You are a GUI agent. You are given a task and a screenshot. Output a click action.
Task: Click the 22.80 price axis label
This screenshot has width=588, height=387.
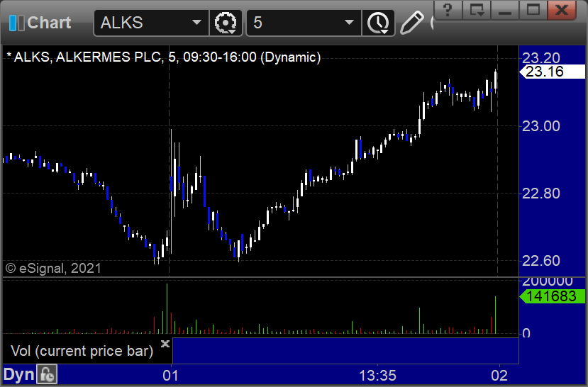pos(540,193)
